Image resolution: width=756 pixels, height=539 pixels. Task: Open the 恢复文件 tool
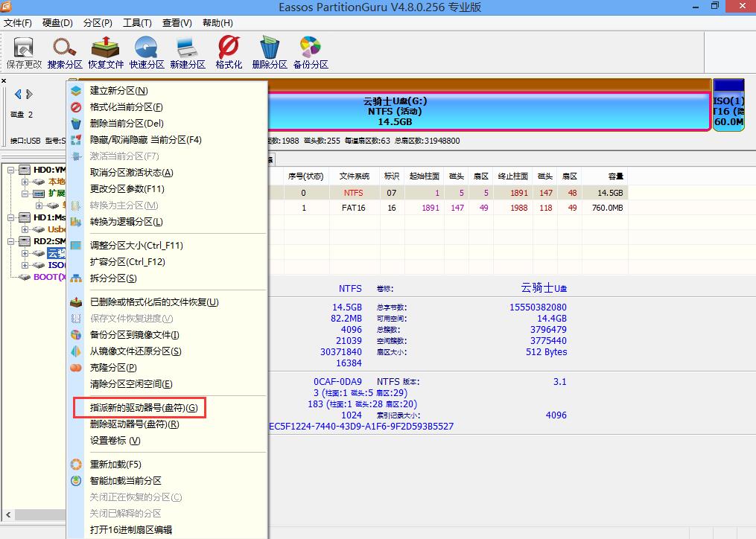pyautogui.click(x=105, y=51)
